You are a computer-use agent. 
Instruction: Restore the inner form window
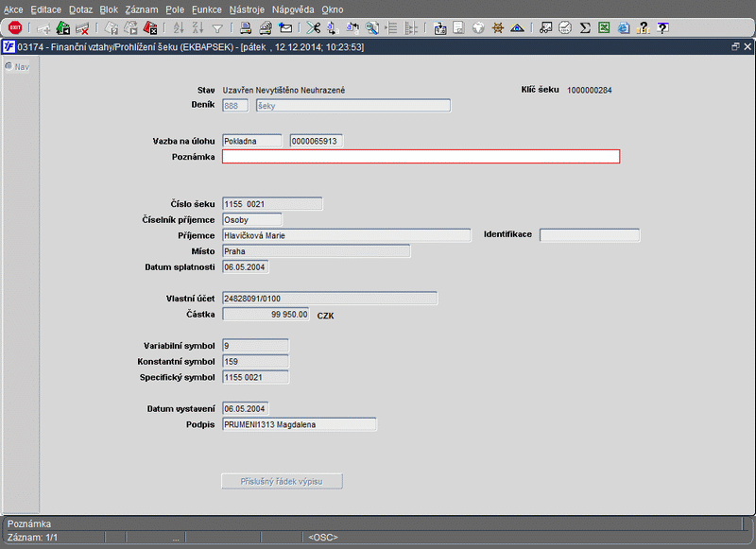click(x=735, y=46)
